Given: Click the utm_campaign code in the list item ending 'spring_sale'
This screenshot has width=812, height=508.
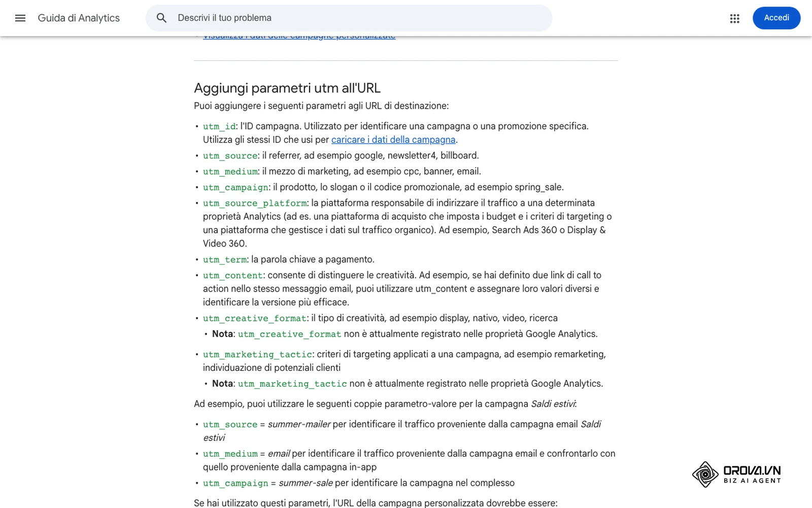Looking at the screenshot, I should click(235, 187).
